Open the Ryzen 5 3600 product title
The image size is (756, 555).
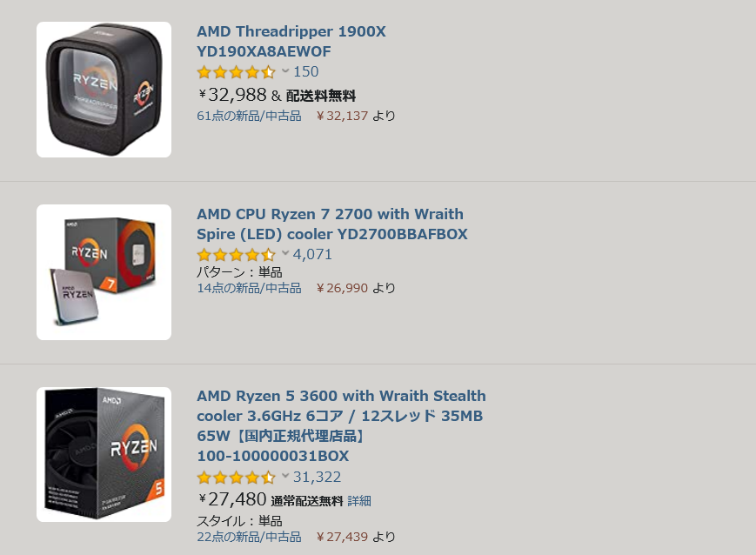[x=341, y=425]
